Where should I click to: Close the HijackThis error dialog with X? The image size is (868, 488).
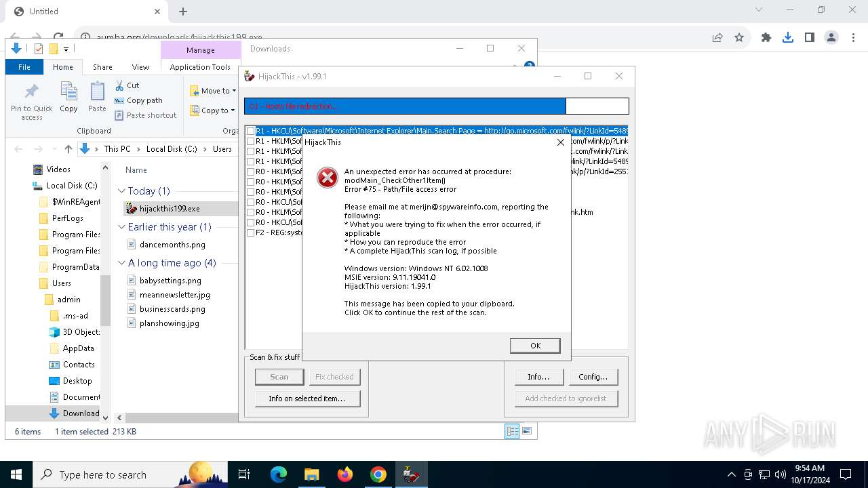coord(560,142)
